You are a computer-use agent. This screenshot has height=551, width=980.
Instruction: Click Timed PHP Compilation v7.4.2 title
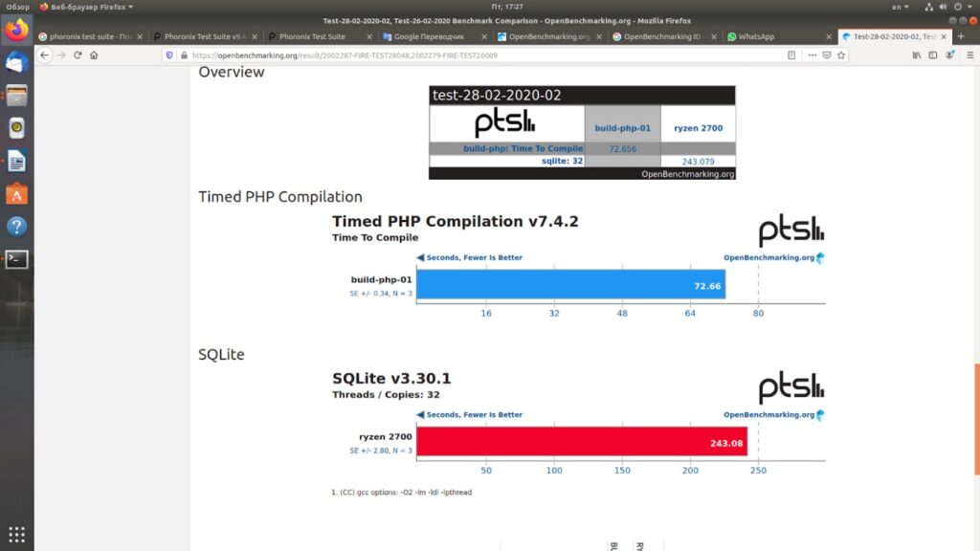[455, 221]
